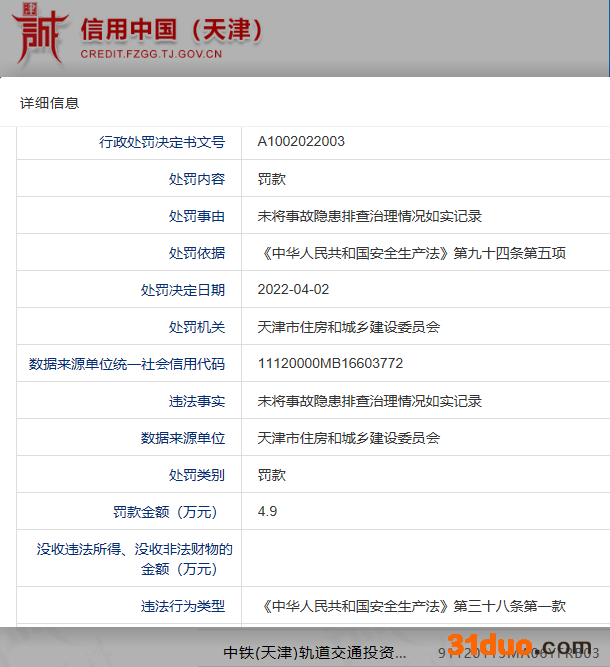Select the credit code 11120000MB16603772
Viewport: 610px width, 667px height.
(x=330, y=364)
